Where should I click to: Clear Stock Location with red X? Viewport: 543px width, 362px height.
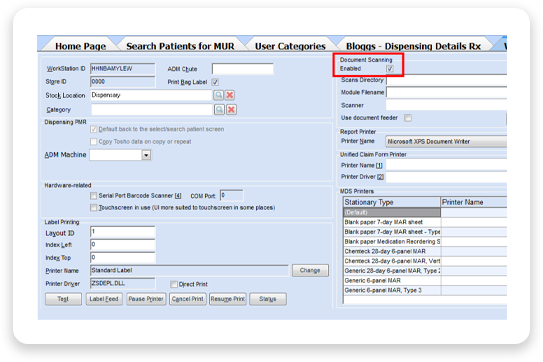(x=230, y=95)
